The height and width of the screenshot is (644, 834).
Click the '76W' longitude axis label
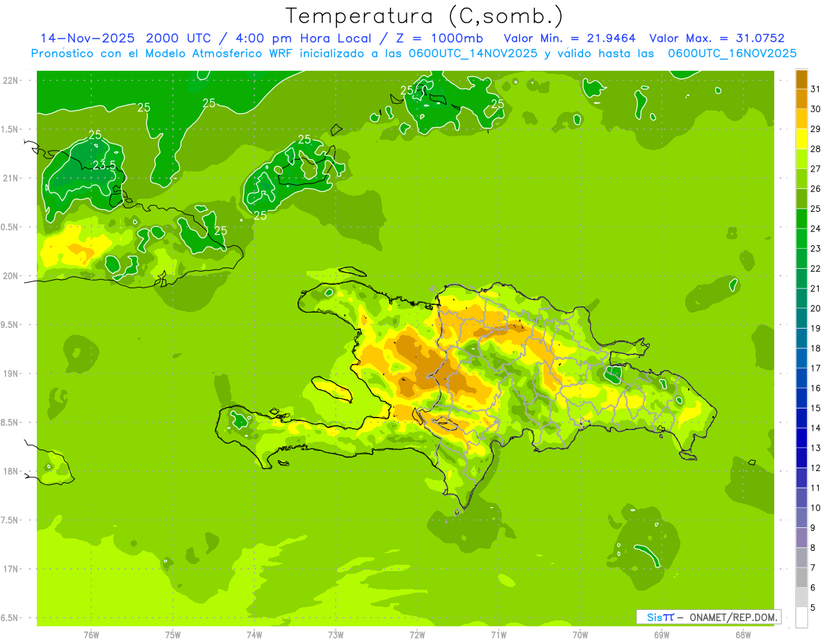coord(91,634)
